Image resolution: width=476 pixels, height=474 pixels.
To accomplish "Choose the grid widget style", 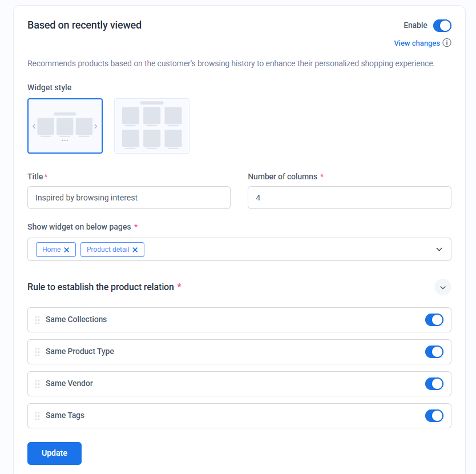I will [x=152, y=126].
